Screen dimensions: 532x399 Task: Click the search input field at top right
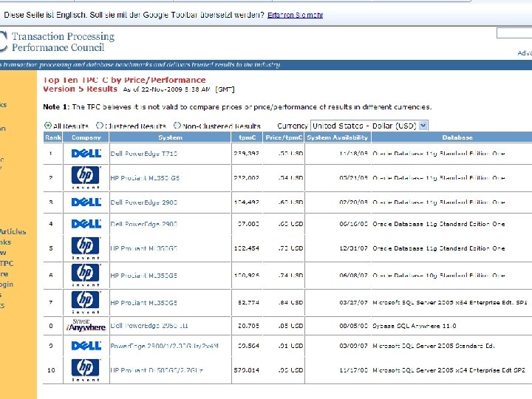[x=514, y=33]
